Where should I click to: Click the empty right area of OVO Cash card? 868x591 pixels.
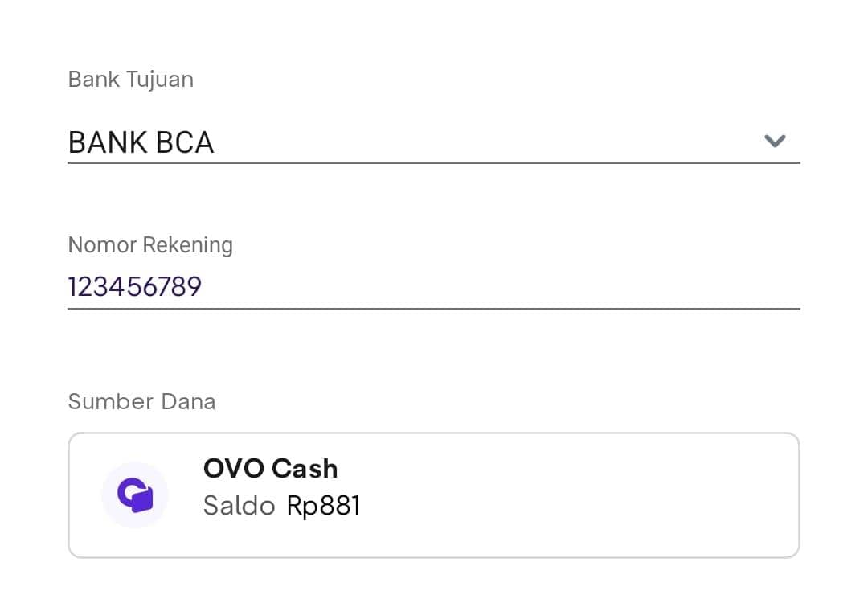tap(643, 495)
